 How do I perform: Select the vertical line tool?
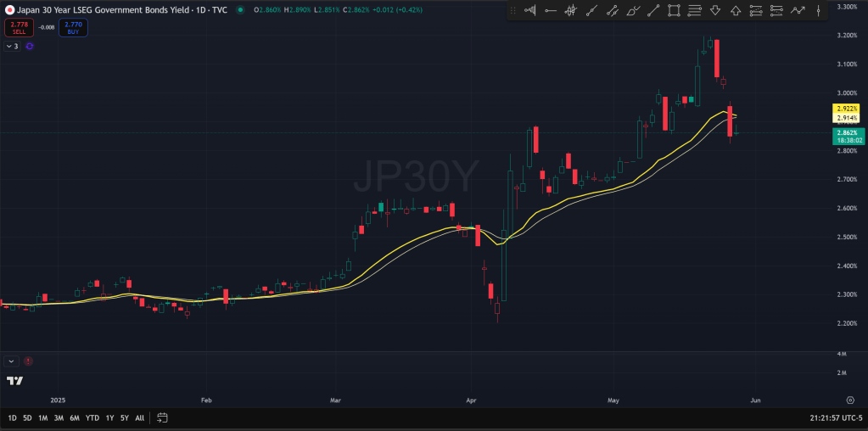pos(818,10)
